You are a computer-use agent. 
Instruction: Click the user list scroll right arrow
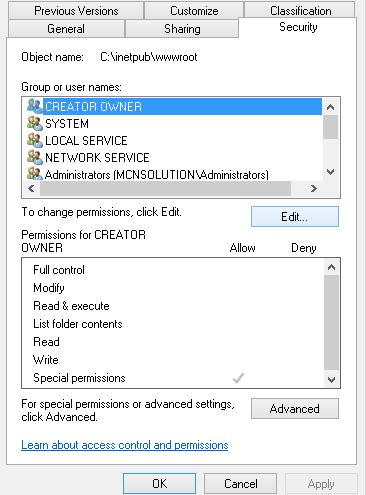pos(314,189)
